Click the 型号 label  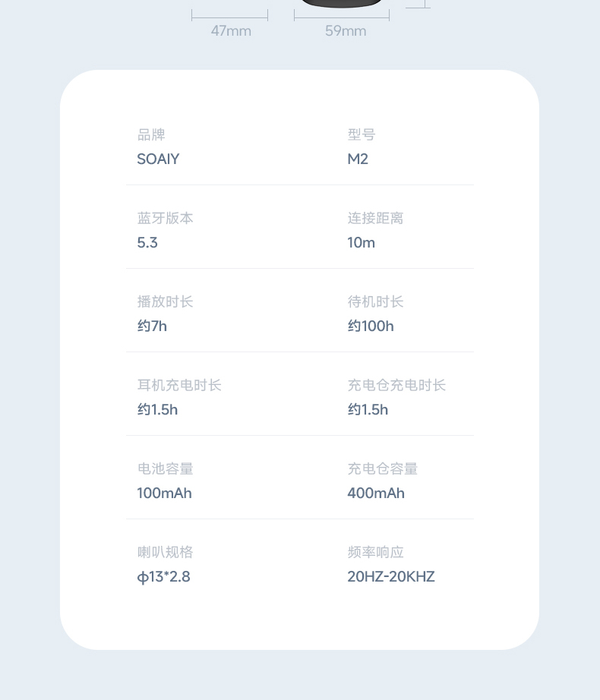(x=362, y=134)
